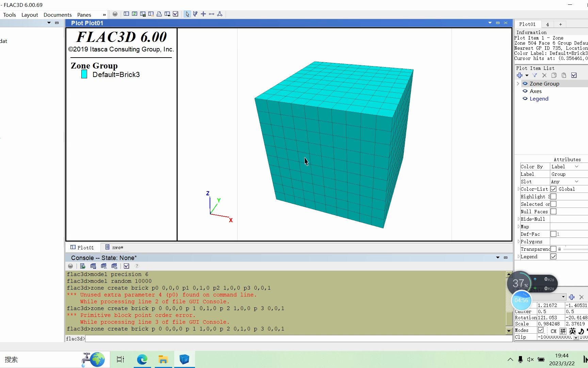Click the blue FLAC3D icon on the taskbar
The image size is (588, 368).
tap(184, 359)
